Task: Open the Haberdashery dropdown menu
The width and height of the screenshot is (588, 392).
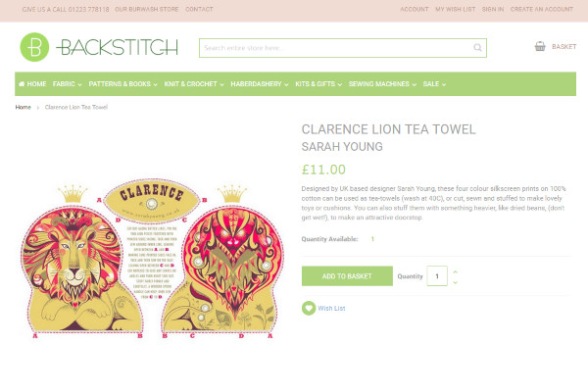Action: [260, 84]
